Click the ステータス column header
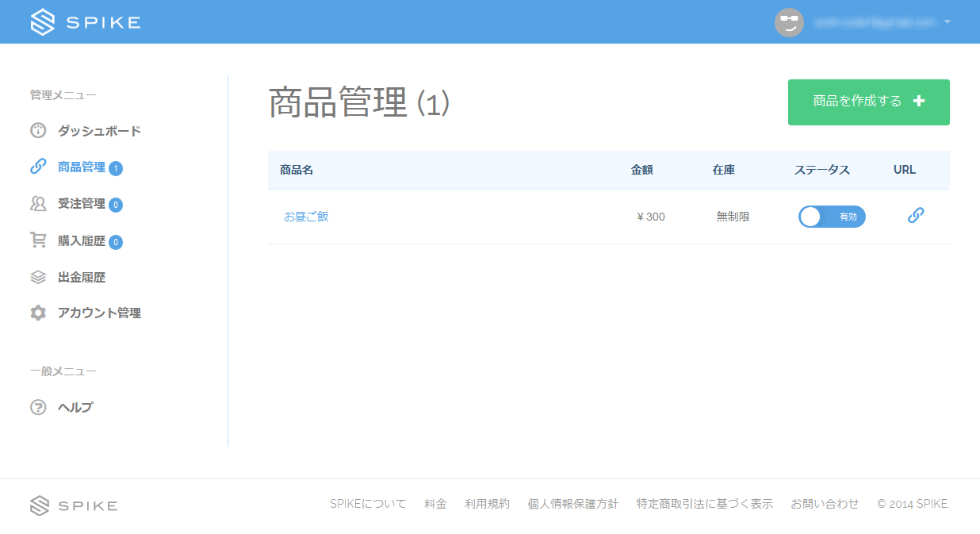 tap(822, 170)
